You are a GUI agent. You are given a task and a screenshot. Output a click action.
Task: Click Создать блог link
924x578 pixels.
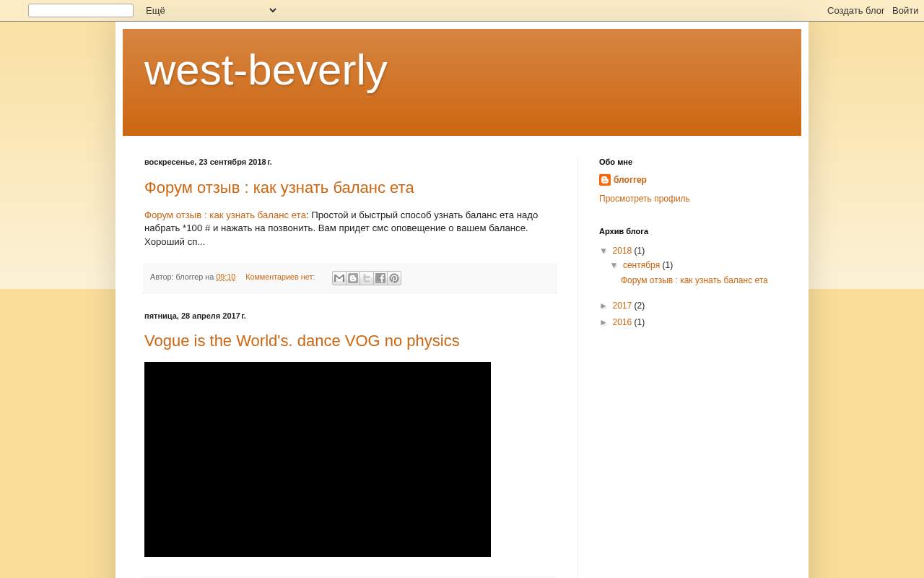[856, 10]
